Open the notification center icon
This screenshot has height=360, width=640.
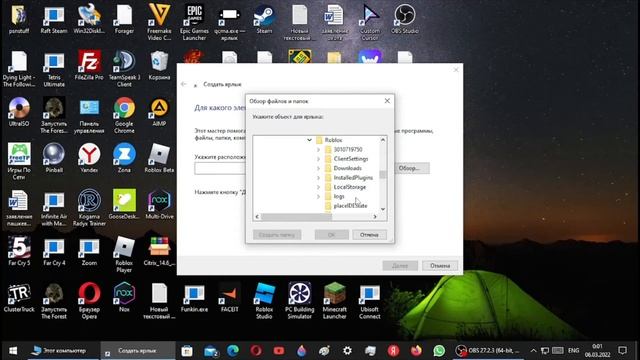pos(622,351)
